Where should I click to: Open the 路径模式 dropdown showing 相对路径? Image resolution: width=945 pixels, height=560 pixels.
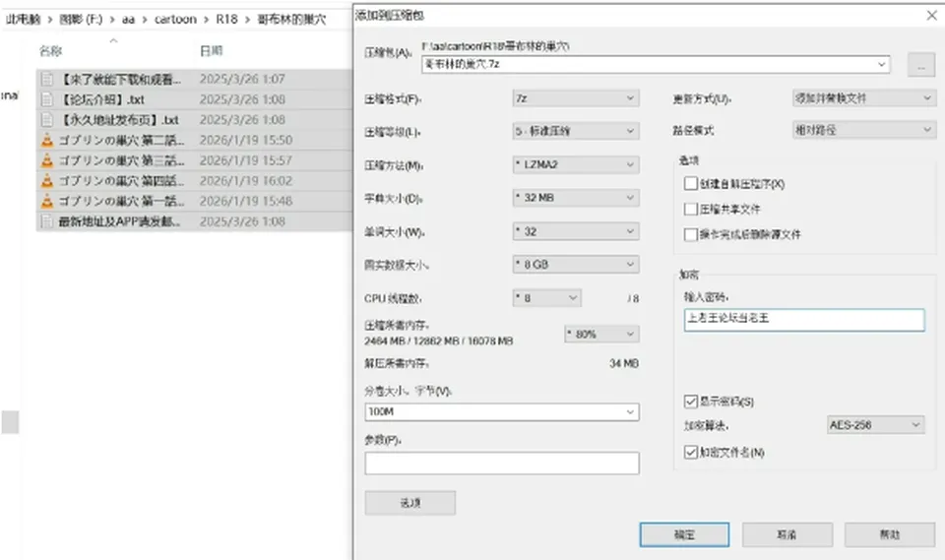coord(863,130)
